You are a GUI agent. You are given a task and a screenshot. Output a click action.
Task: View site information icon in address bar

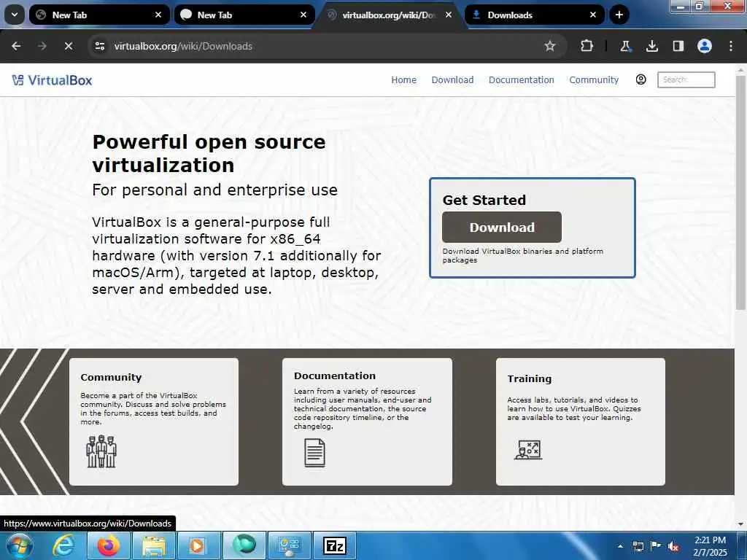pos(99,46)
